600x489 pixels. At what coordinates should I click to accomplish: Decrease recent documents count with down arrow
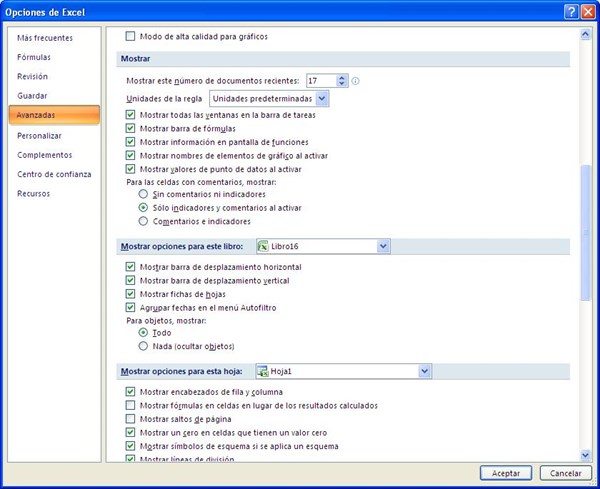[x=342, y=84]
